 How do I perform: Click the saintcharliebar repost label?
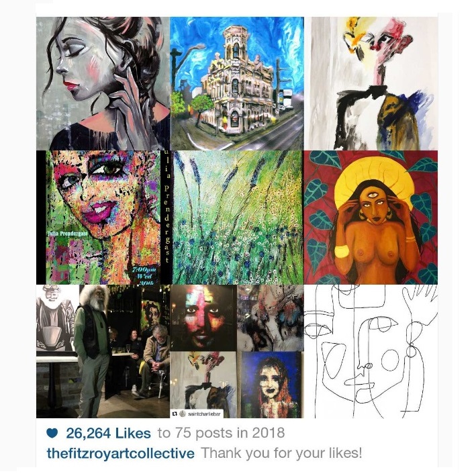click(204, 414)
